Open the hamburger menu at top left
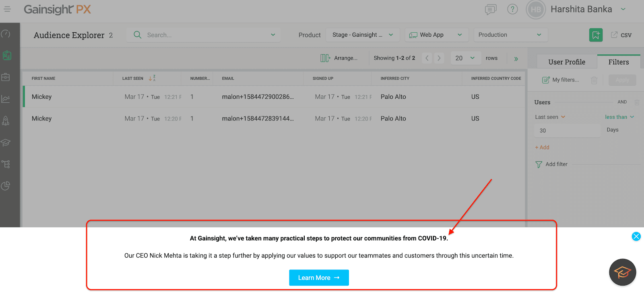The height and width of the screenshot is (294, 644). point(7,9)
